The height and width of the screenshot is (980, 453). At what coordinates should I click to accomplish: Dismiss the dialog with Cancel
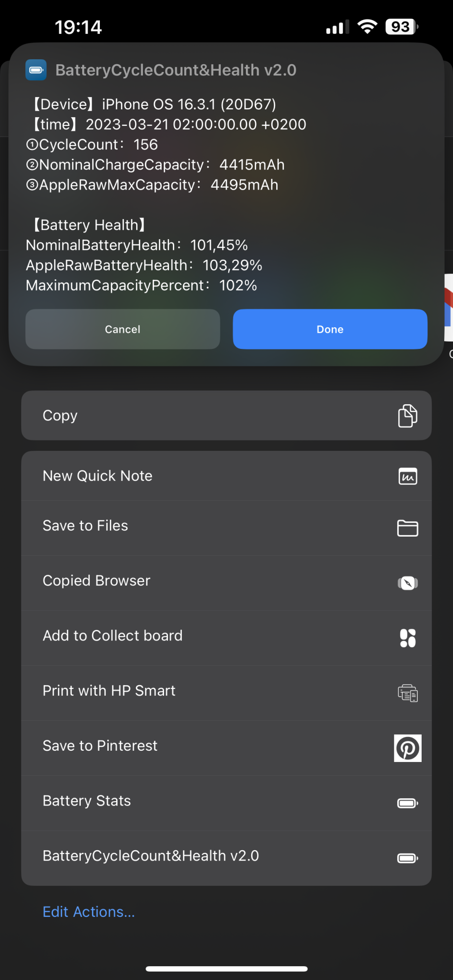tap(122, 329)
